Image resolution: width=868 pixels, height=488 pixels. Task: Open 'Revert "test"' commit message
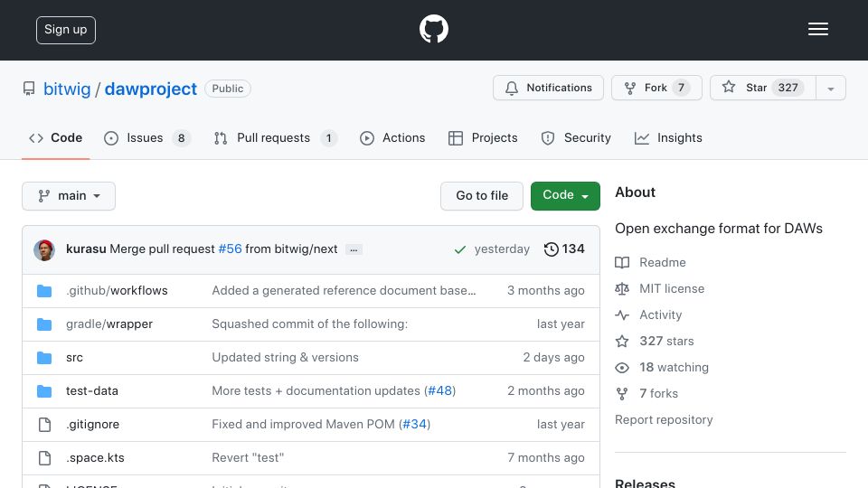(x=248, y=458)
